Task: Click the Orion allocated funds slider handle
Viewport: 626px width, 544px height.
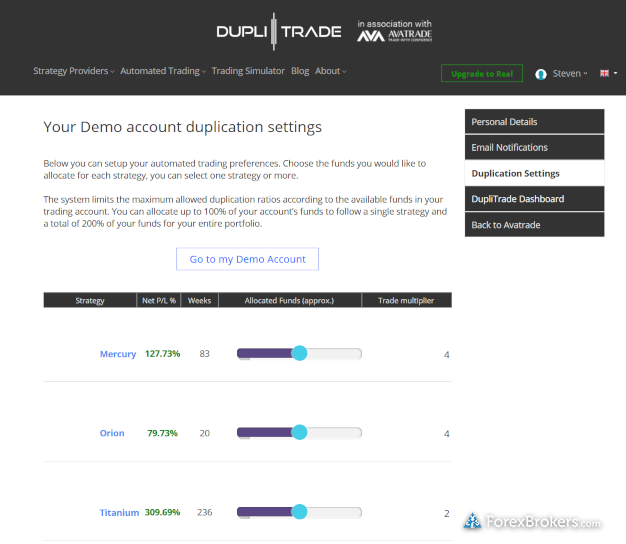Action: [x=299, y=432]
